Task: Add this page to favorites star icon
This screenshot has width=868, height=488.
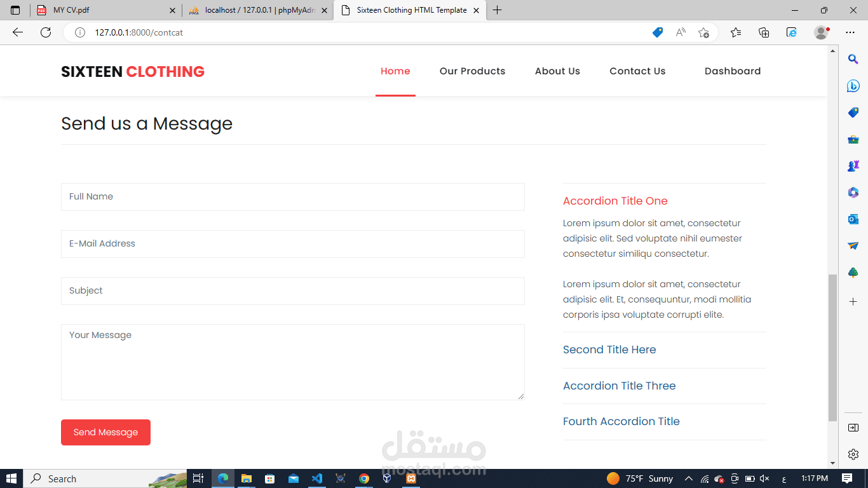Action: 703,32
